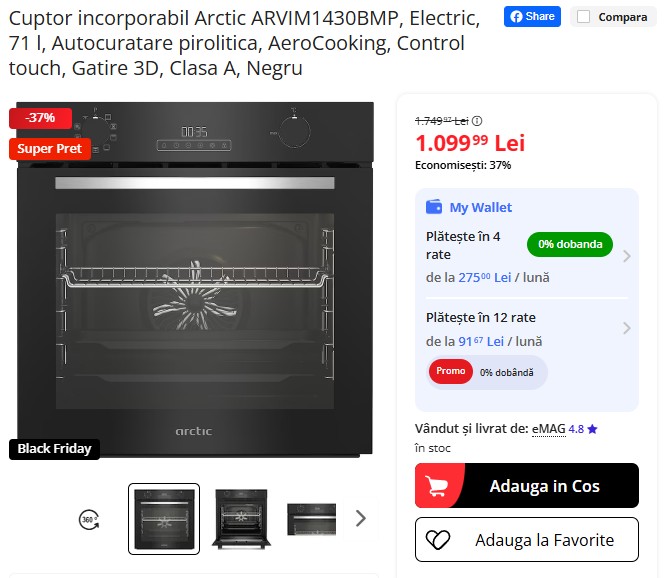This screenshot has height=578, width=671.
Task: Click the blue seller rating star
Action: (592, 429)
